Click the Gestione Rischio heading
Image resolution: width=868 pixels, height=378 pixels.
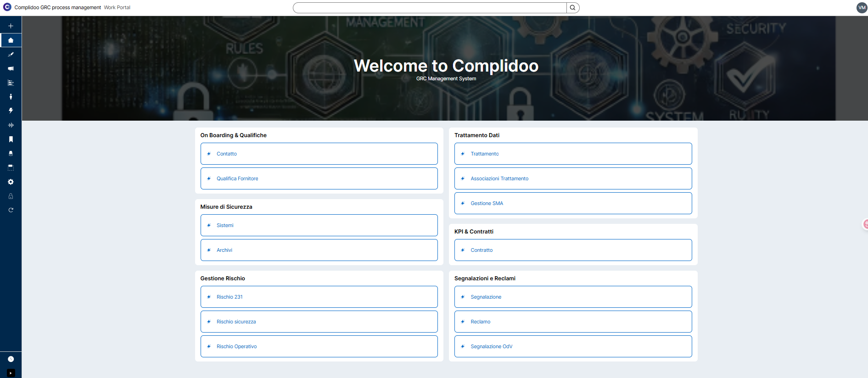point(223,278)
